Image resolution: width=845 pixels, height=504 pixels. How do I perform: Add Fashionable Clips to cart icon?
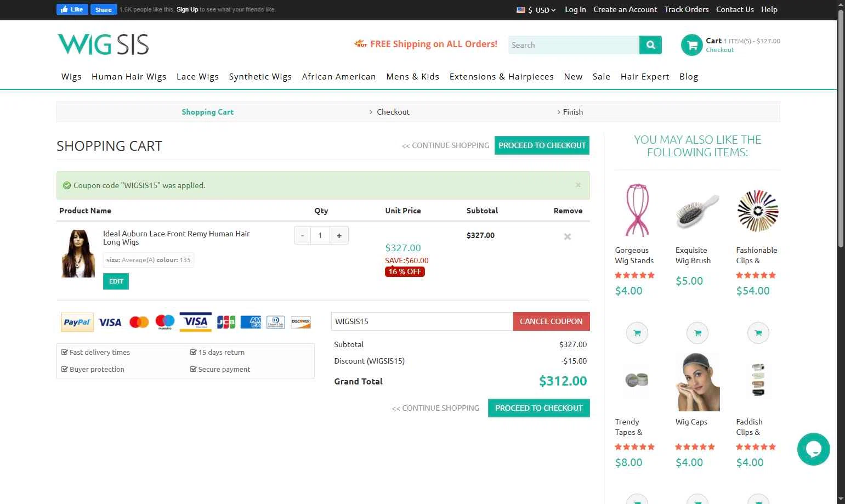[758, 333]
